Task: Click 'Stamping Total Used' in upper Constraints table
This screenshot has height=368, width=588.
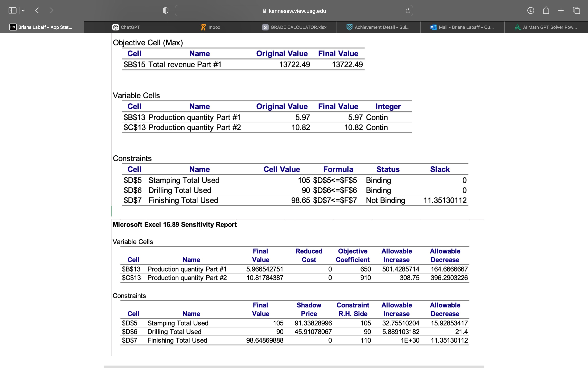Action: [184, 180]
